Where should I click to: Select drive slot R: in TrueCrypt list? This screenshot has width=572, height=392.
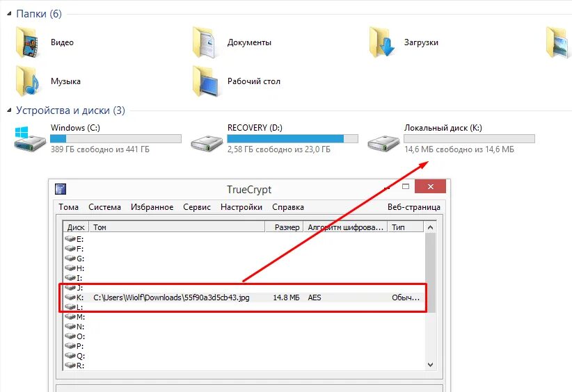pos(74,366)
